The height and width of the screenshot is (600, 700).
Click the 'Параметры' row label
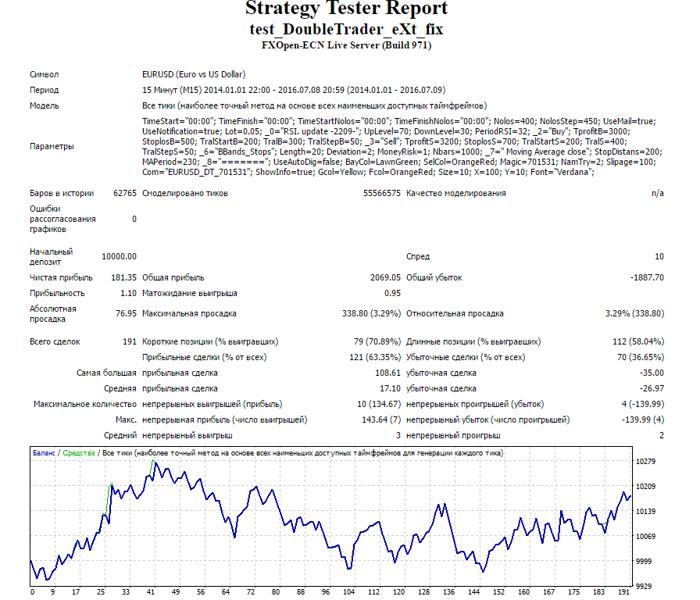(52, 146)
